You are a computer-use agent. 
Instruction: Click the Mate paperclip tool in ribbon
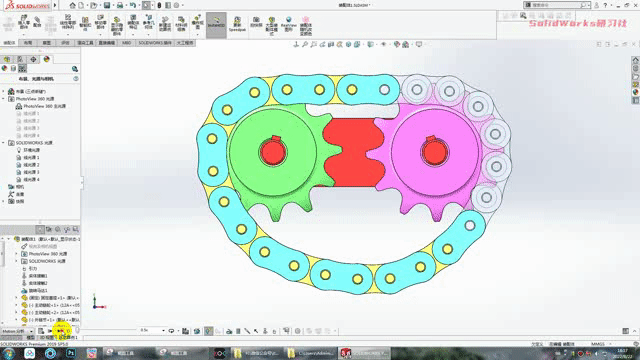click(x=37, y=22)
